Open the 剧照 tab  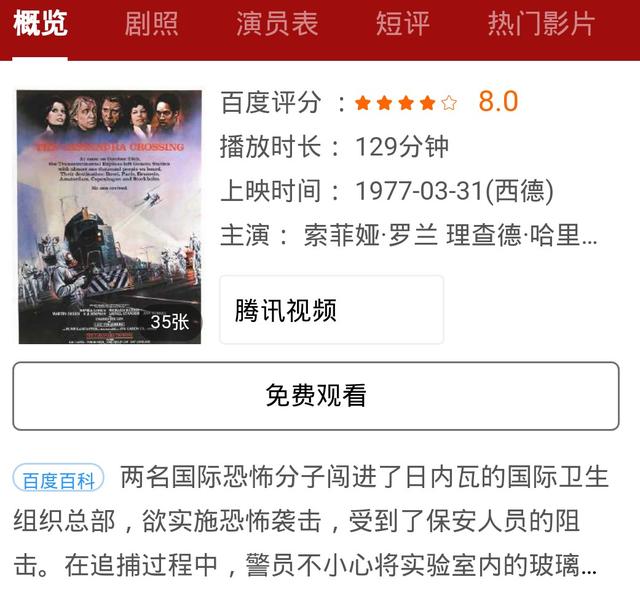pyautogui.click(x=151, y=24)
